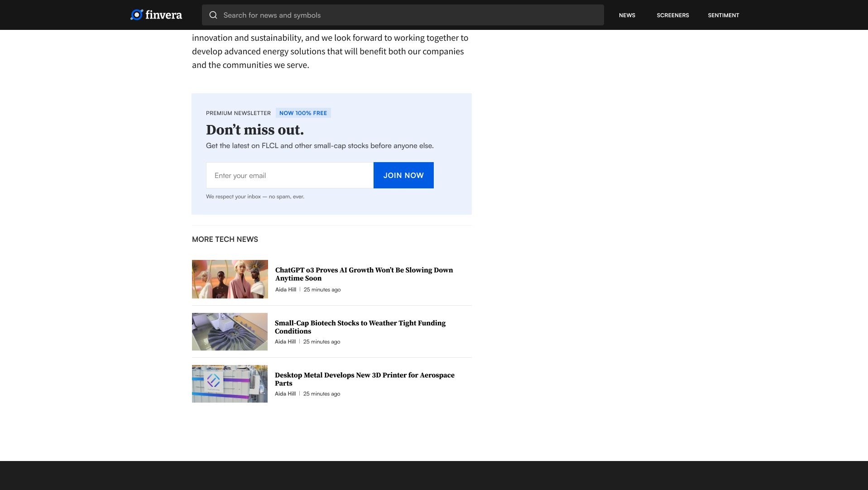Click the Enter your email field

(290, 175)
